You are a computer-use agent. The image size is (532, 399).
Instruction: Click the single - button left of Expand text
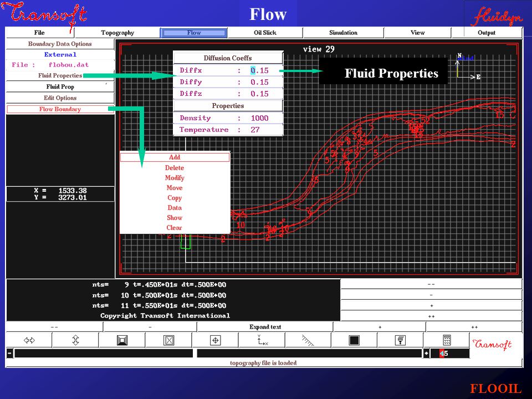click(150, 327)
